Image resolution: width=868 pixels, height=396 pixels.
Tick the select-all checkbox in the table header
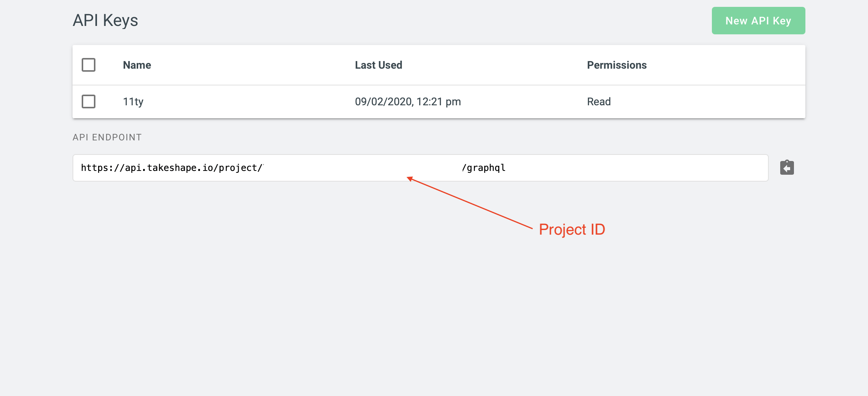click(89, 65)
